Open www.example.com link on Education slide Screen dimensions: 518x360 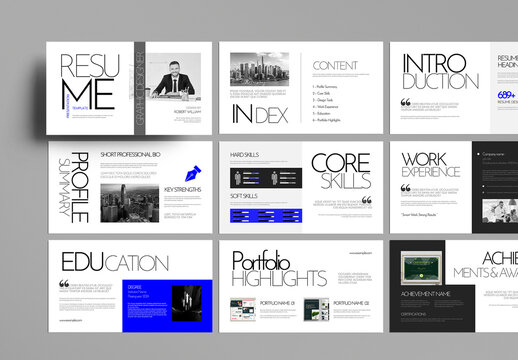click(71, 320)
